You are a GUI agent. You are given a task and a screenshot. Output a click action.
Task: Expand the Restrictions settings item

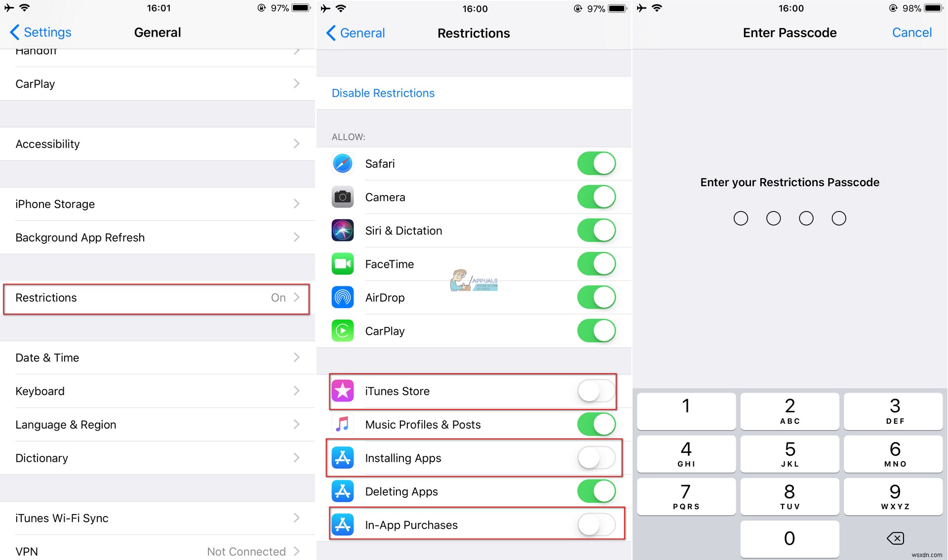pyautogui.click(x=157, y=298)
